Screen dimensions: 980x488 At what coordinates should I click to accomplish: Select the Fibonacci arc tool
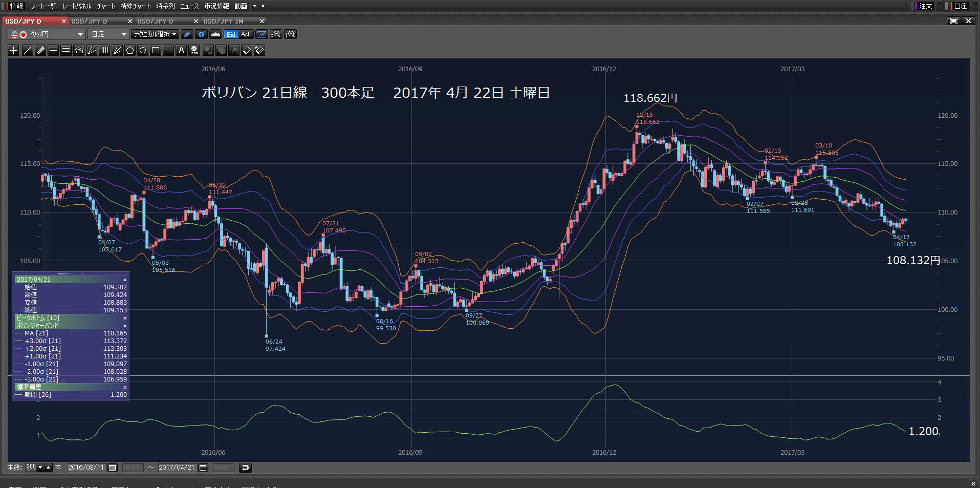[79, 50]
